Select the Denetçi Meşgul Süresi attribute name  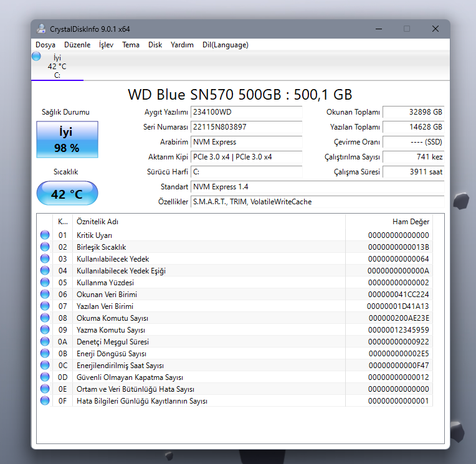113,342
